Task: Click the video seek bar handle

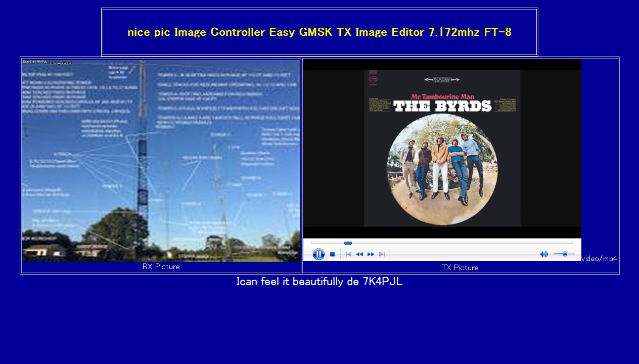Action: [x=348, y=243]
